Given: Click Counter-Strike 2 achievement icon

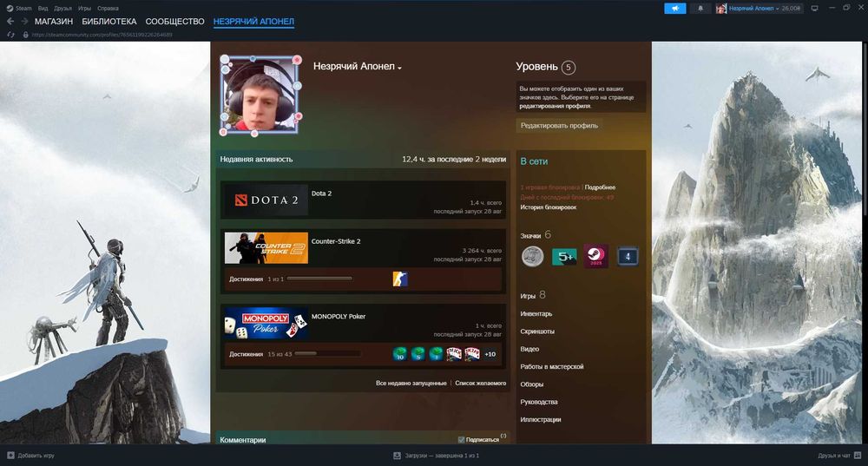Looking at the screenshot, I should [x=399, y=279].
